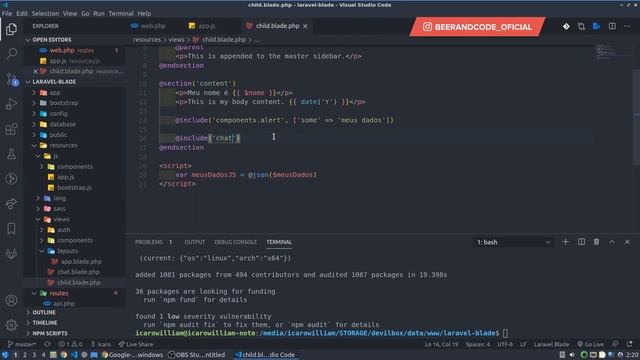Image resolution: width=640 pixels, height=360 pixels.
Task: Click errors and warnings counter in status bar
Action: (x=70, y=344)
